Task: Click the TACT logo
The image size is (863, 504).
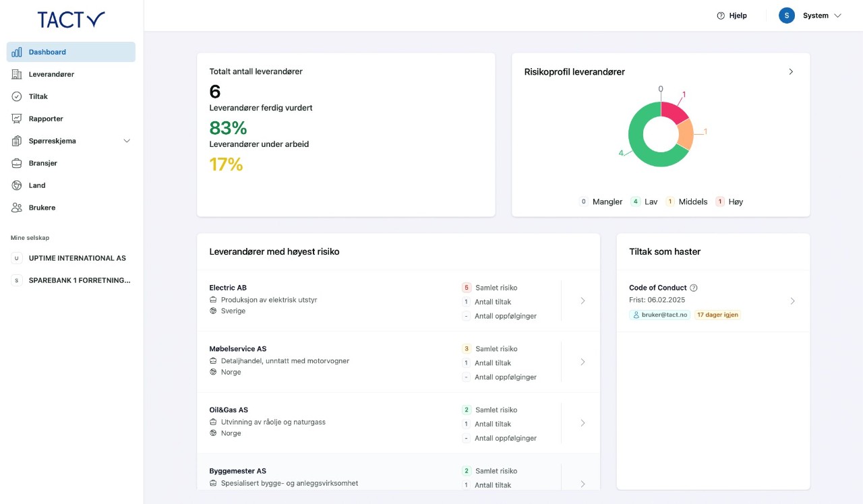Action: point(71,20)
